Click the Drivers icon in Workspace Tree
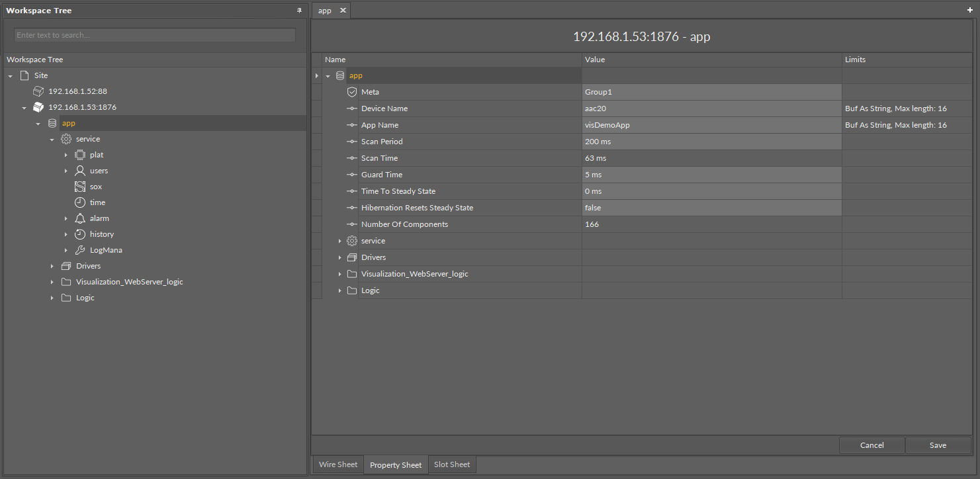 (66, 266)
